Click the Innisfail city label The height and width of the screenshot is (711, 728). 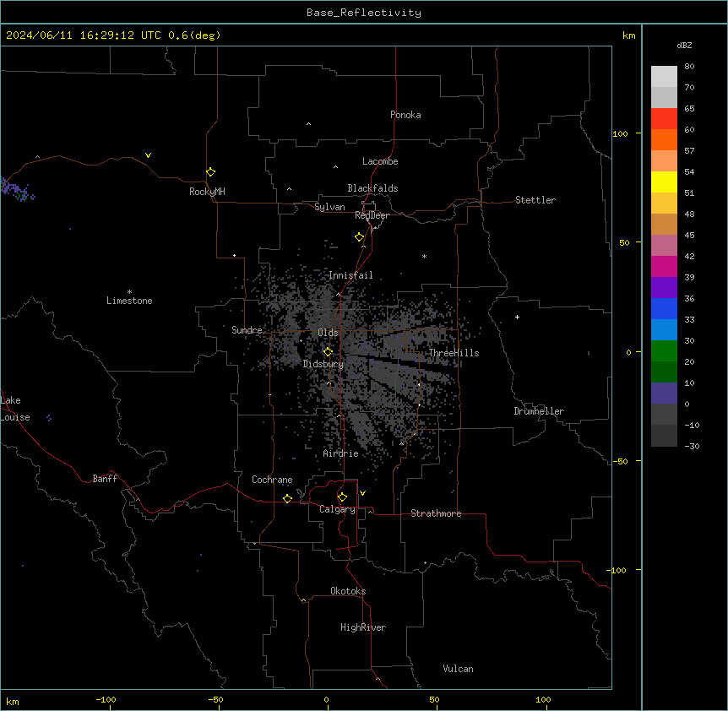tap(350, 275)
